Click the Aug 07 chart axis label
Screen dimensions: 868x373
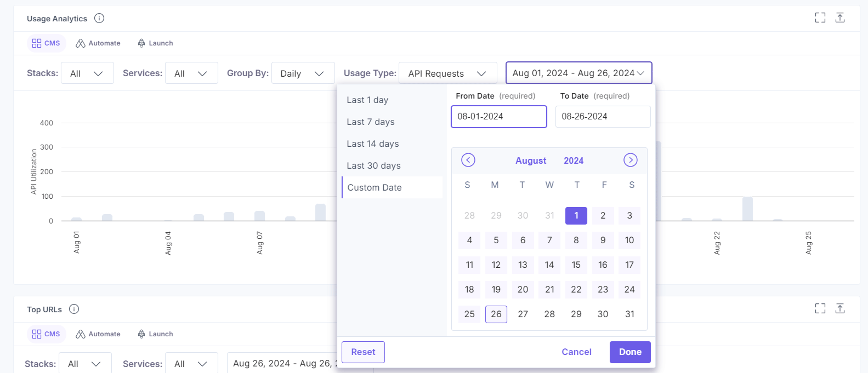click(x=259, y=243)
